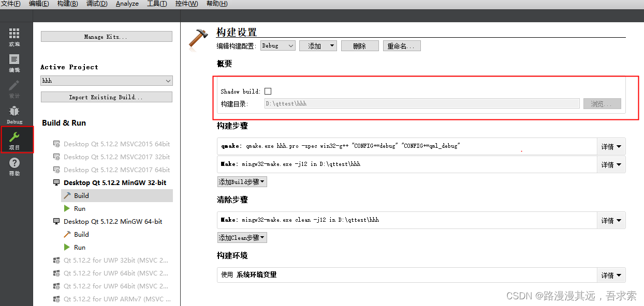Image resolution: width=644 pixels, height=306 pixels.
Task: Open the 控件(W) menu
Action: click(186, 4)
